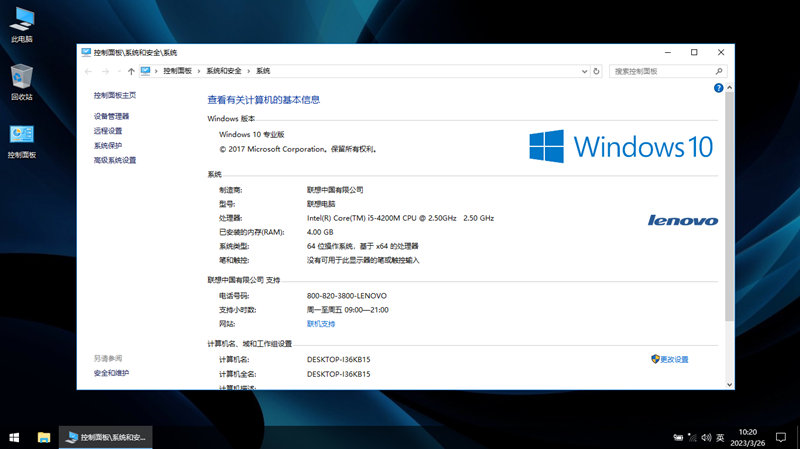Click the scrollbar down arrow
Image resolution: width=800 pixels, height=449 pixels.
(x=730, y=385)
